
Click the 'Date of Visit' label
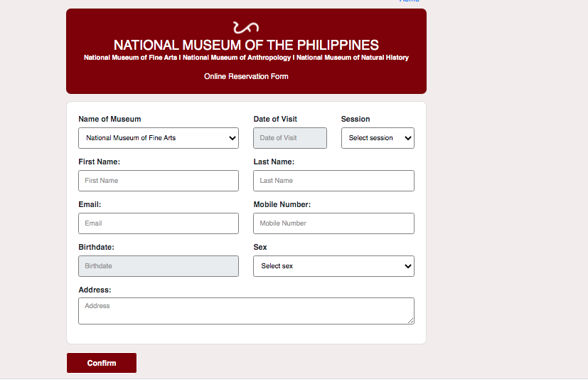(x=275, y=119)
